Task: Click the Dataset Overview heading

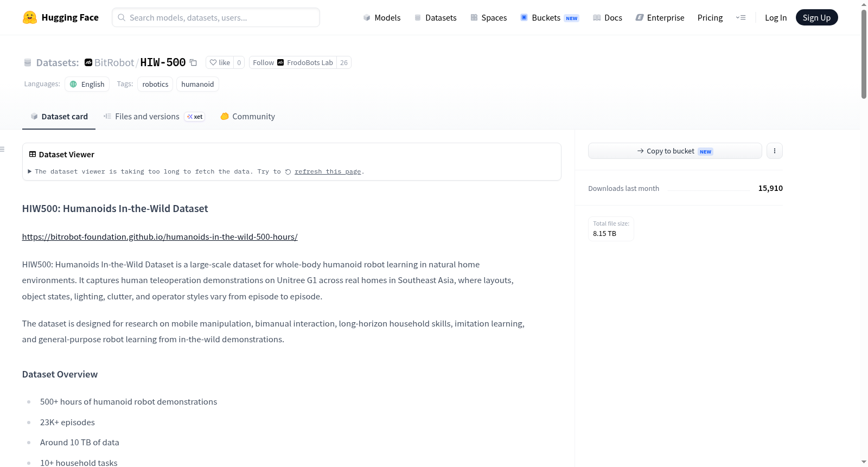Action: click(x=60, y=374)
